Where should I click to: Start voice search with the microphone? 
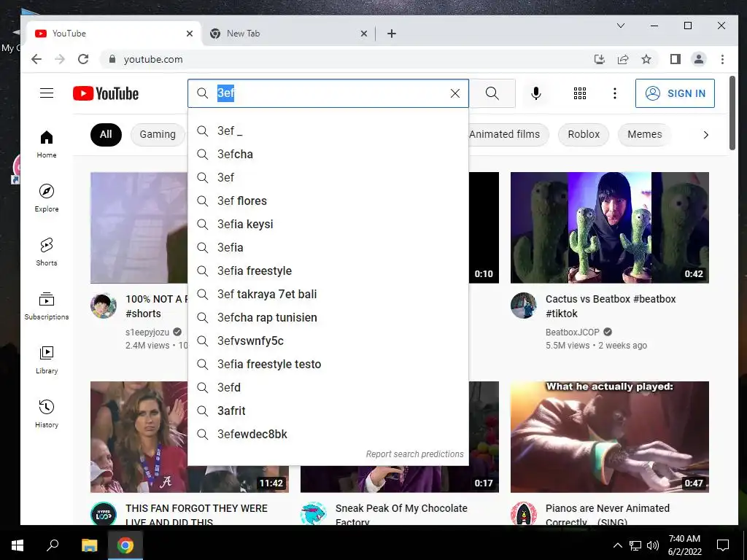[536, 93]
